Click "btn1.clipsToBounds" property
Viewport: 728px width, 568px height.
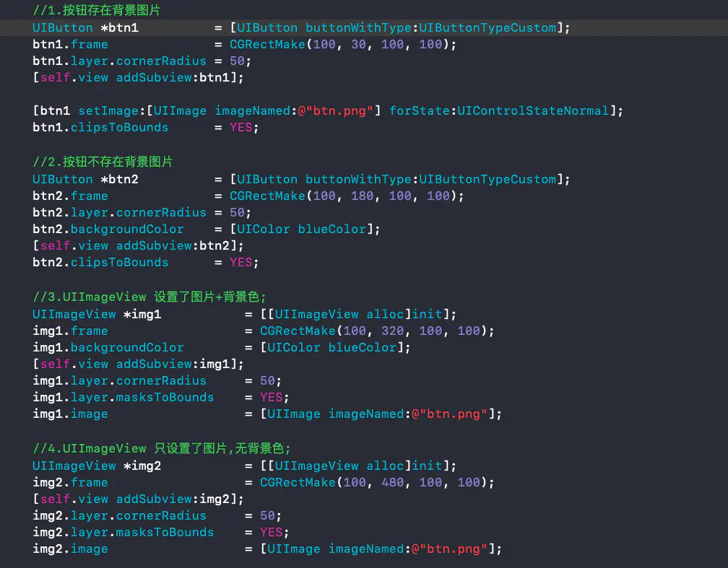[100, 128]
